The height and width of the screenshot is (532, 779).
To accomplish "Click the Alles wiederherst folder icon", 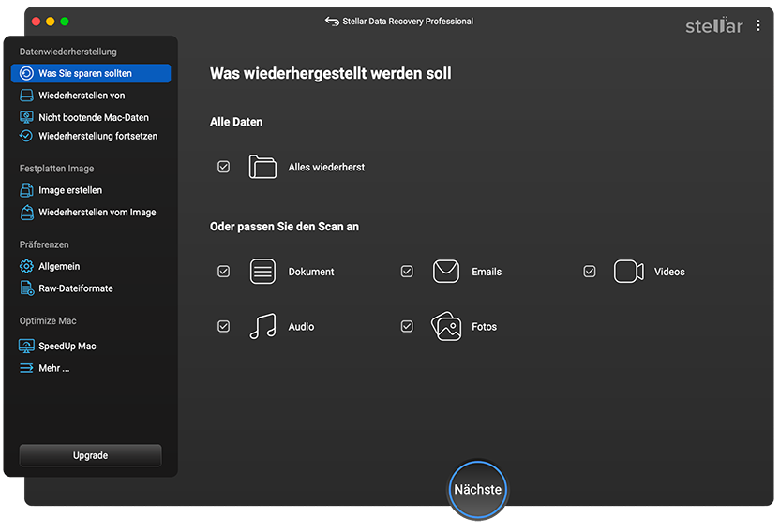I will pyautogui.click(x=262, y=167).
